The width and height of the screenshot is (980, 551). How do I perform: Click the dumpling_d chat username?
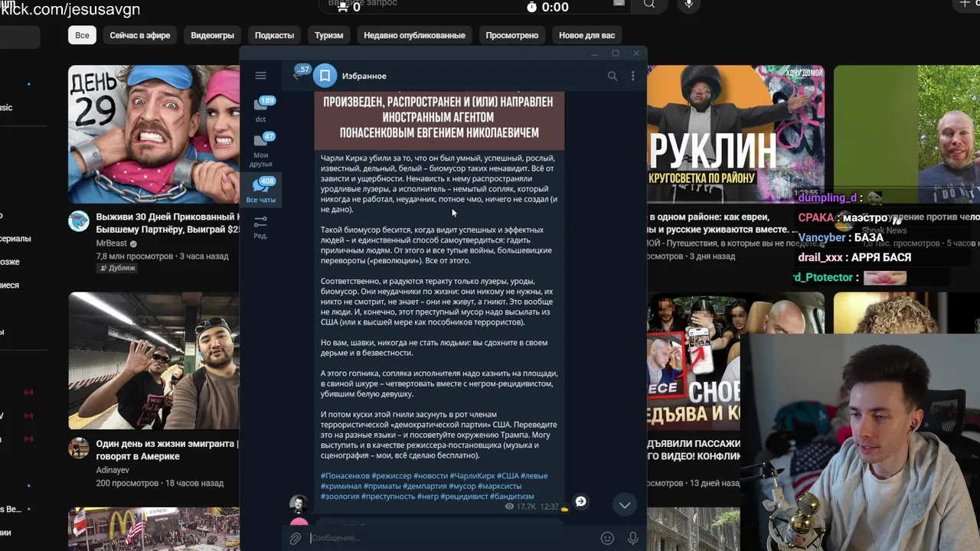827,197
